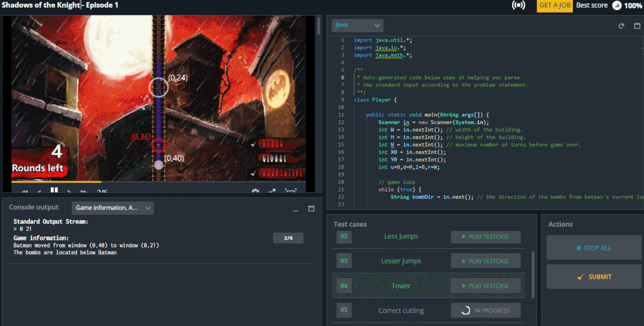Click the '> 0 21' output line
Viewport: 644px width, 326px height.
(x=23, y=229)
